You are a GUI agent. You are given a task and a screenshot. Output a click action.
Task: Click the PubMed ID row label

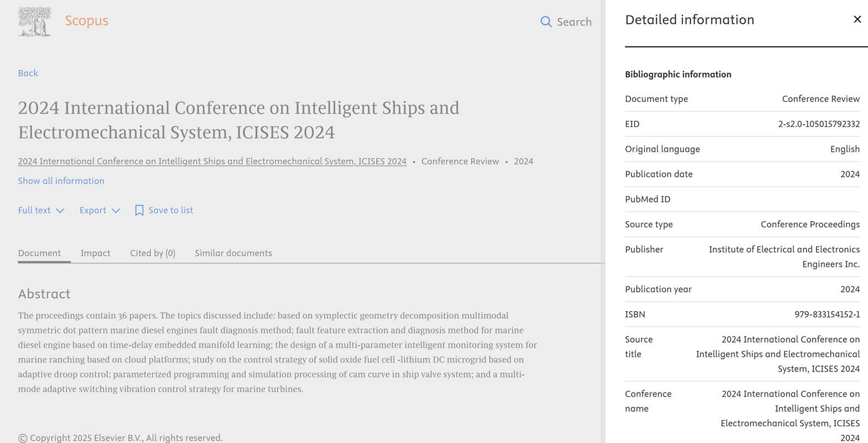click(647, 199)
